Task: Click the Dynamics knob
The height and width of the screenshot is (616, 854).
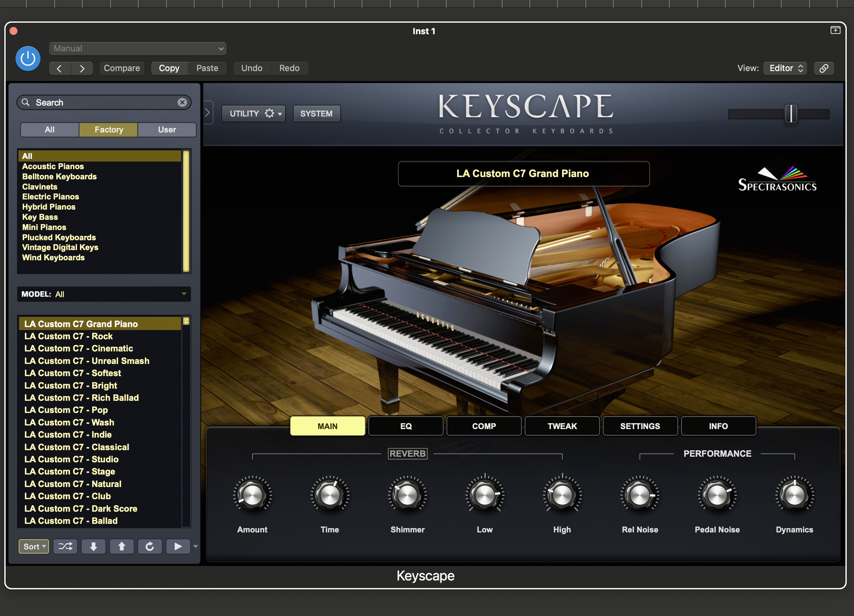Action: point(794,495)
